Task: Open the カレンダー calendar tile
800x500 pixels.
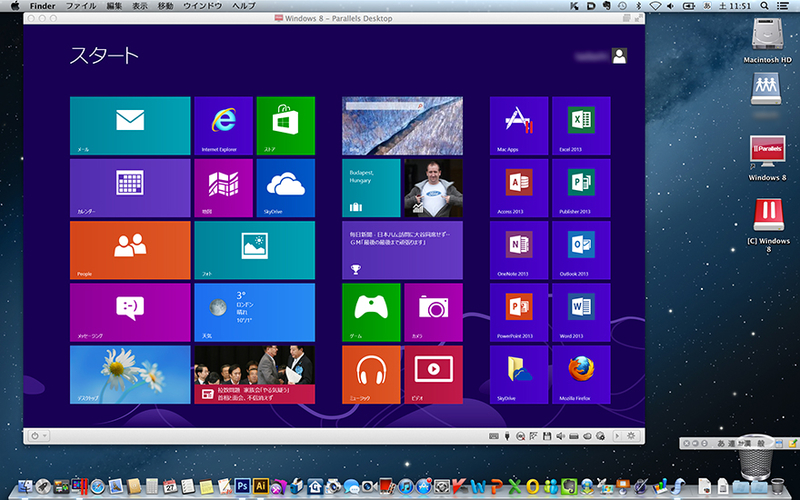Action: click(130, 188)
